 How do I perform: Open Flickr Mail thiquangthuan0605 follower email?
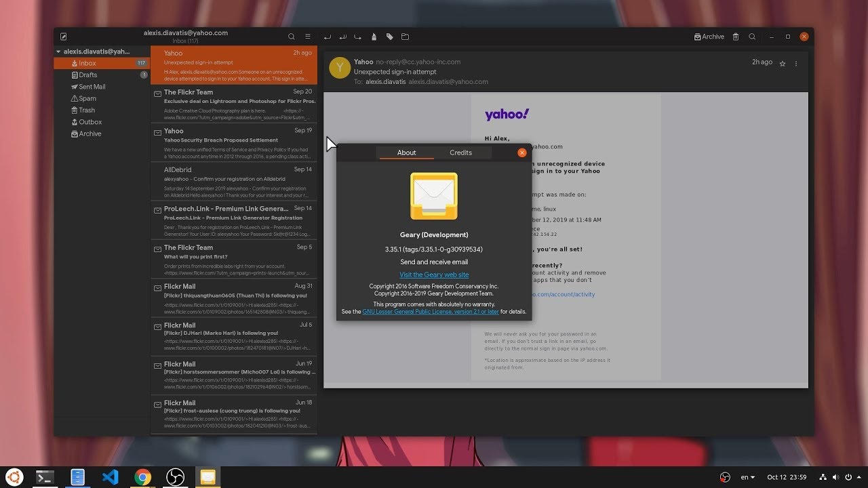233,298
